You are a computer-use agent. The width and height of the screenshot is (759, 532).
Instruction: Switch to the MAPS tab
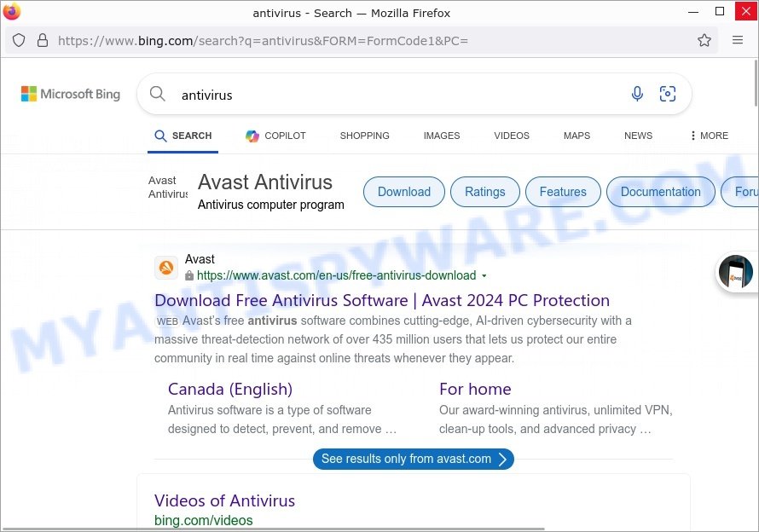576,136
